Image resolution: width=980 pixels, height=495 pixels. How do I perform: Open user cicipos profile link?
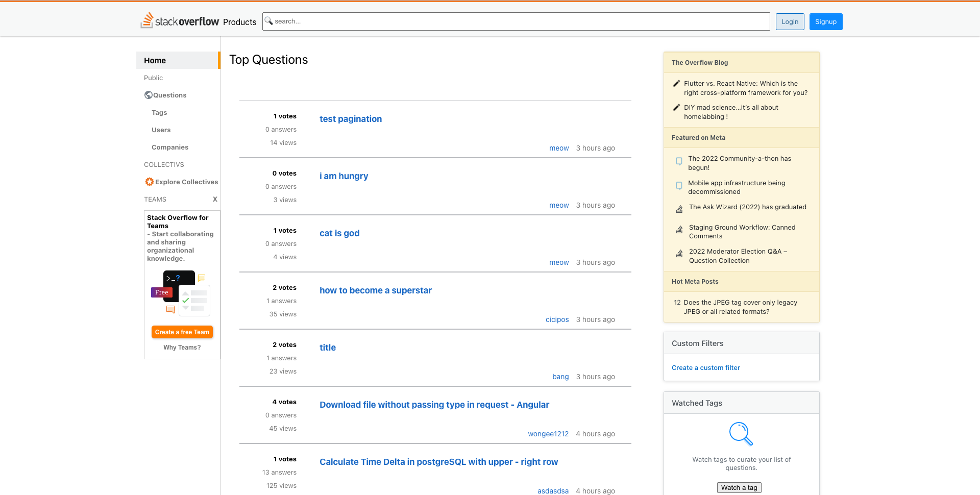pos(557,319)
